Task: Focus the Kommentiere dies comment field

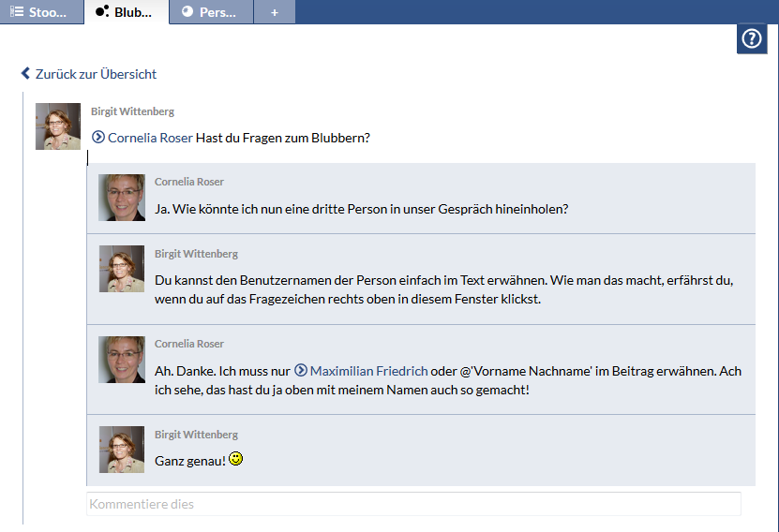Action: pos(413,504)
